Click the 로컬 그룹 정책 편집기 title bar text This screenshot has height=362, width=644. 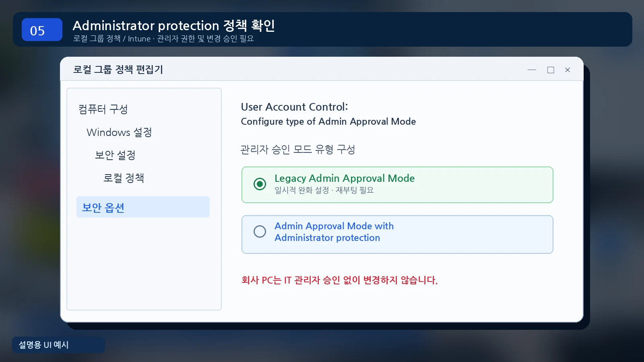(x=118, y=70)
